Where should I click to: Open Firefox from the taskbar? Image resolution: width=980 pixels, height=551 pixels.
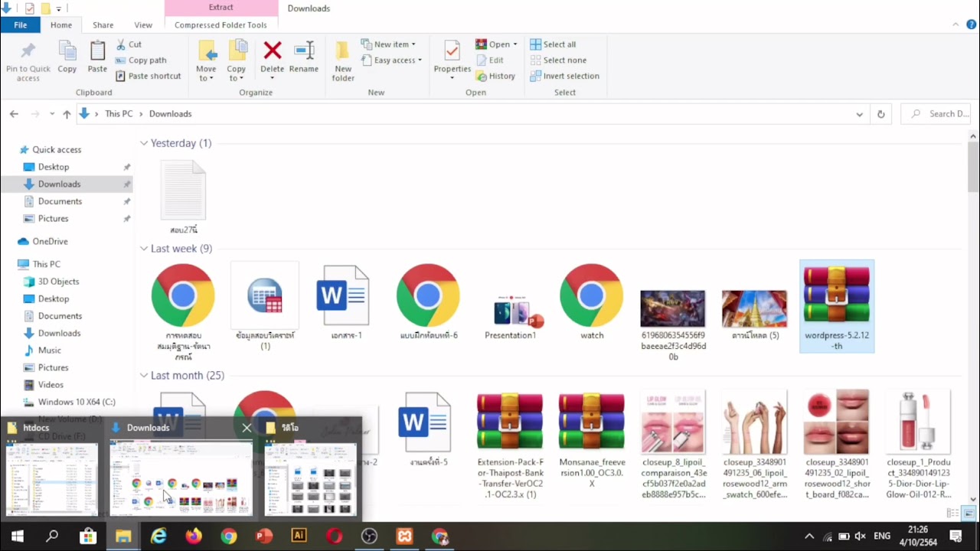click(x=194, y=536)
